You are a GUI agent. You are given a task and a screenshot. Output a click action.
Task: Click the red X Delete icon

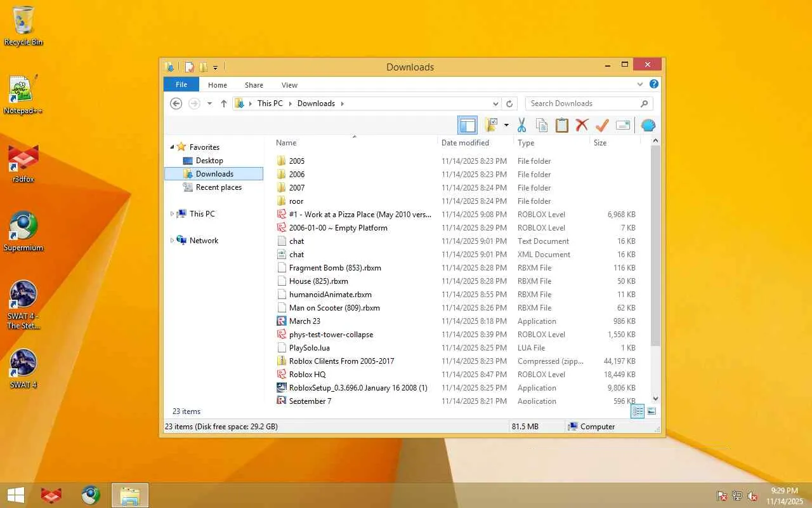pos(582,125)
